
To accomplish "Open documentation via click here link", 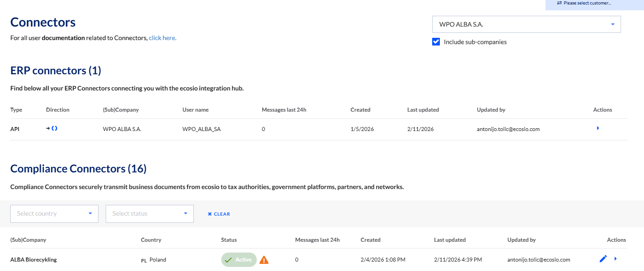I will pos(163,38).
